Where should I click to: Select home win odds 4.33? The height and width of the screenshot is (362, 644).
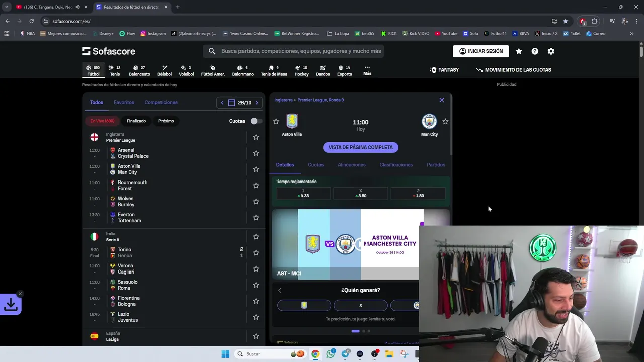coord(303,194)
